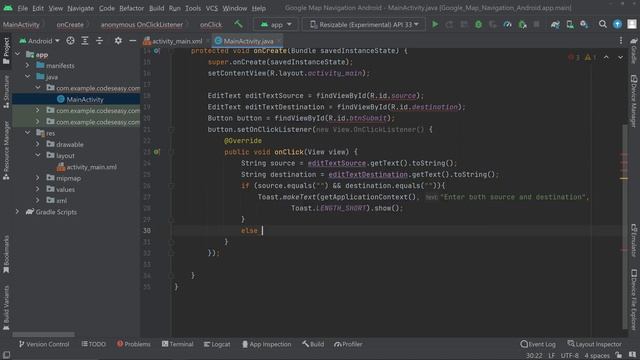This screenshot has width=640, height=360.
Task: Select MainActivity.java editor tab
Action: pos(249,41)
